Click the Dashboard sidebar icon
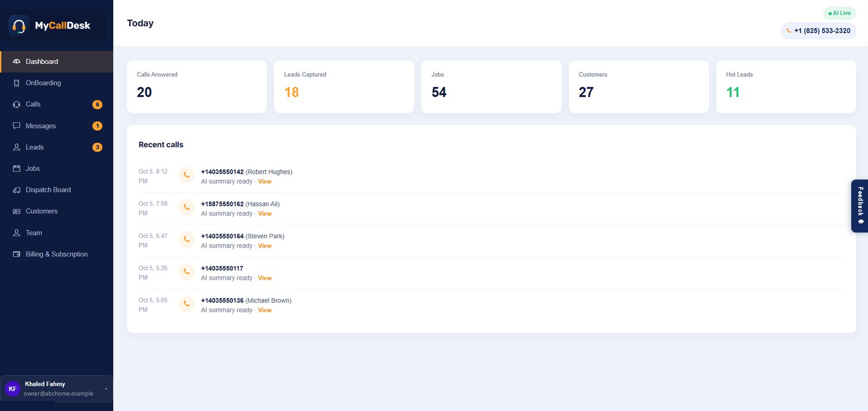Viewport: 868px width, 411px height. tap(16, 61)
